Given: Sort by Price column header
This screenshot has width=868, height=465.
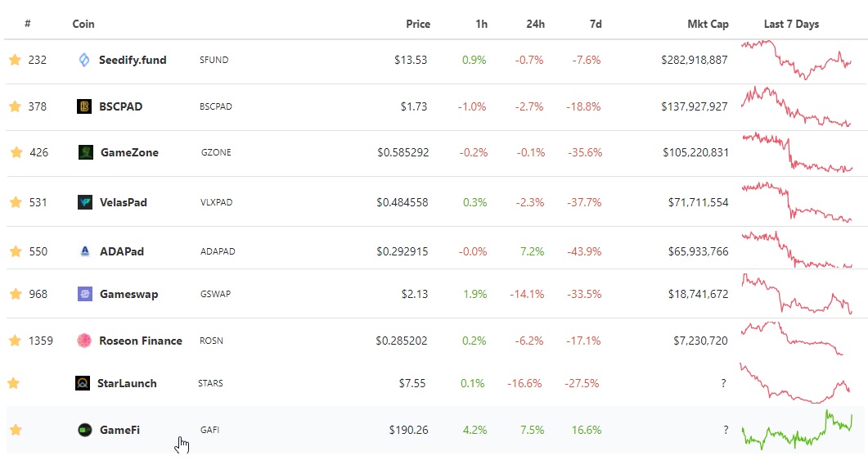Looking at the screenshot, I should (x=418, y=24).
